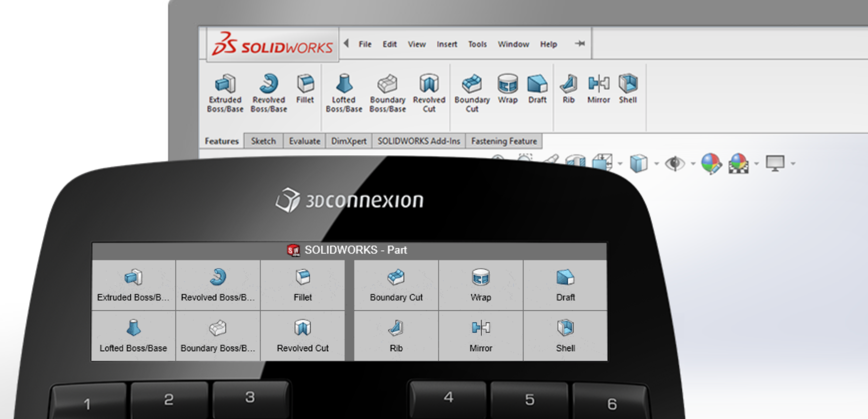
Task: Click the SOLIDWORKS logo
Action: [273, 45]
